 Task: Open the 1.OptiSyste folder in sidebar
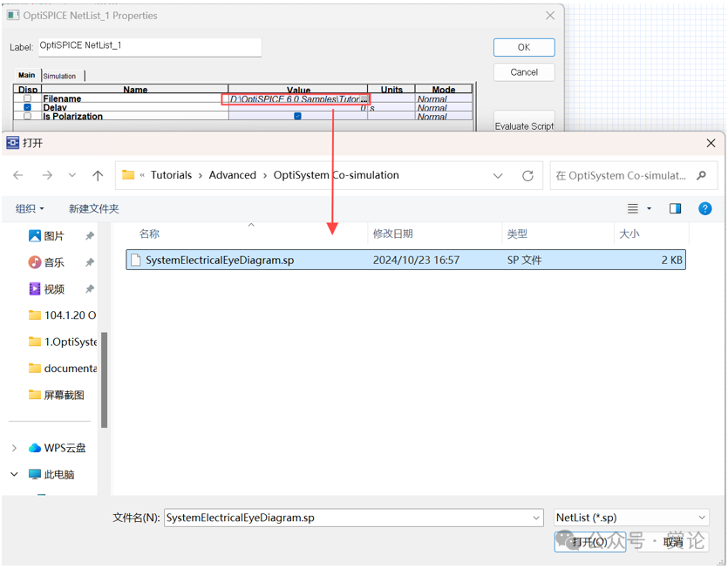63,342
